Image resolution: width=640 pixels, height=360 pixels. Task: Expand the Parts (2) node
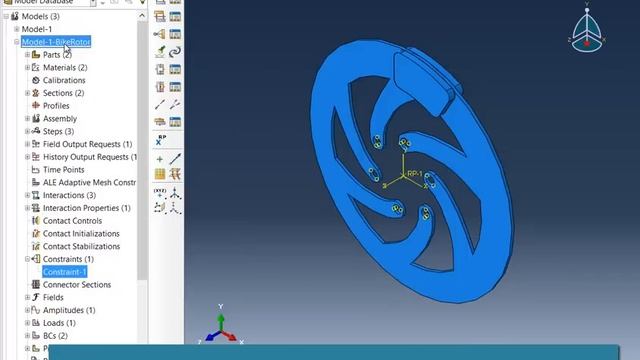click(x=27, y=54)
